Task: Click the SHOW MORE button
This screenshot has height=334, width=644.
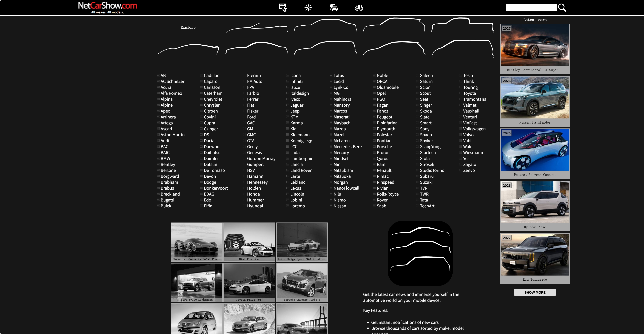Action: click(535, 292)
